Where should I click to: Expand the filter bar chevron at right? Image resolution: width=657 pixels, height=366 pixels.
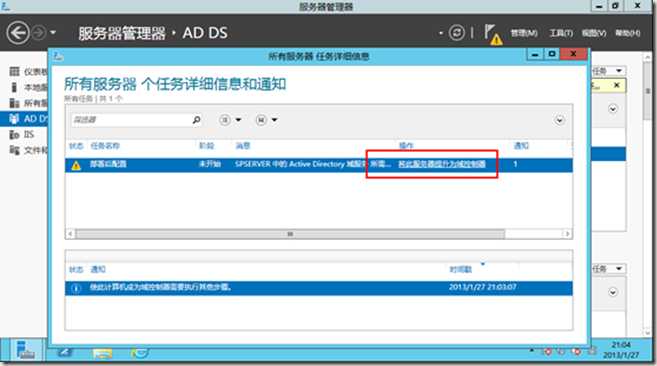point(559,120)
